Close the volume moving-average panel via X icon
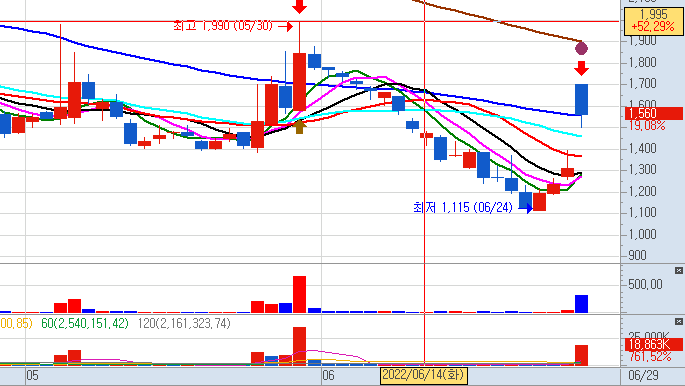This screenshot has width=685, height=386. pos(678,322)
